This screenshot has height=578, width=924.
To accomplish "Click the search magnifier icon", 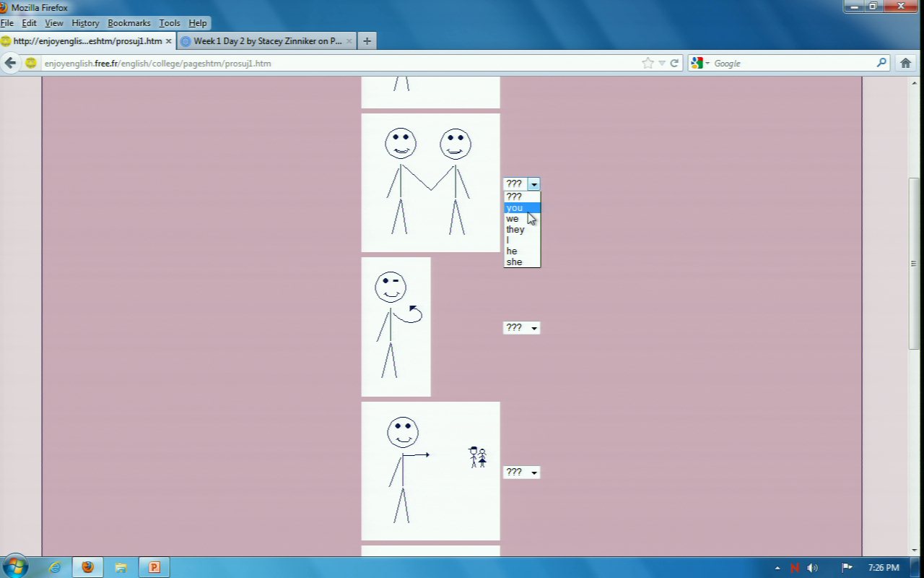I will click(x=881, y=63).
